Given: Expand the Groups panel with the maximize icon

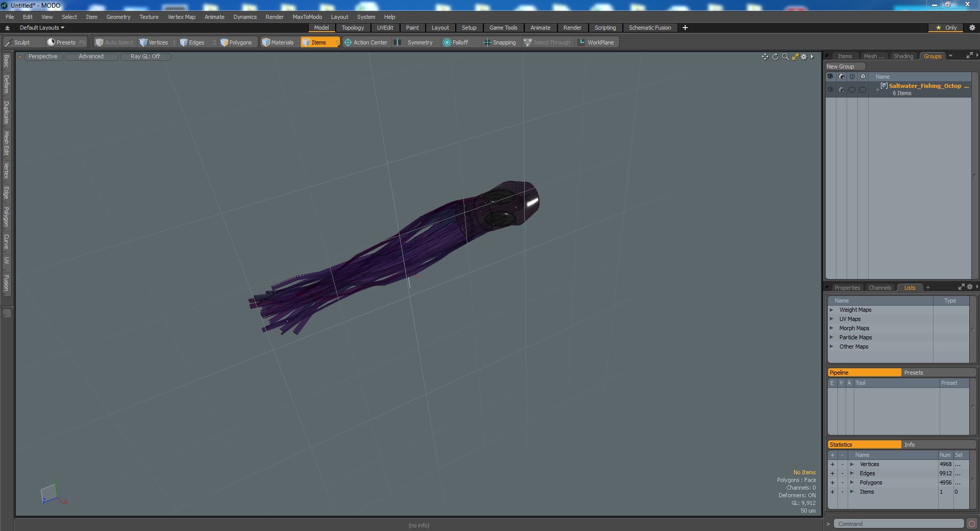Looking at the screenshot, I should (x=969, y=56).
